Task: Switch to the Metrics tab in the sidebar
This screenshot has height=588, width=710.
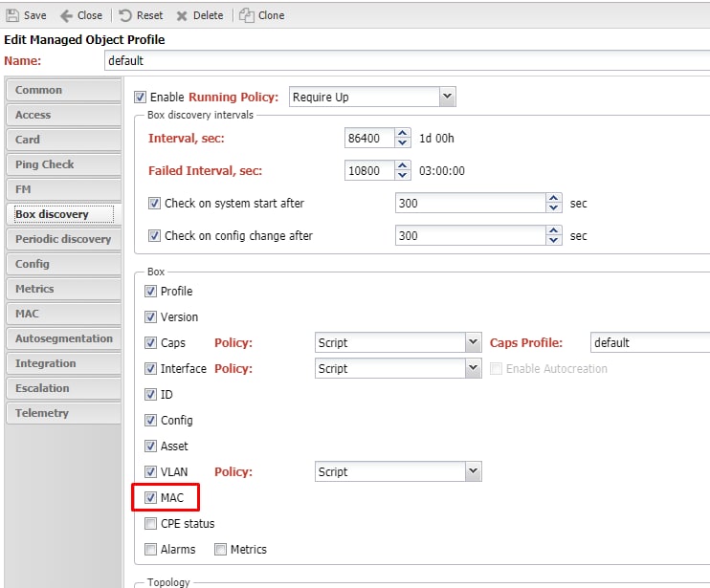Action: click(x=64, y=289)
